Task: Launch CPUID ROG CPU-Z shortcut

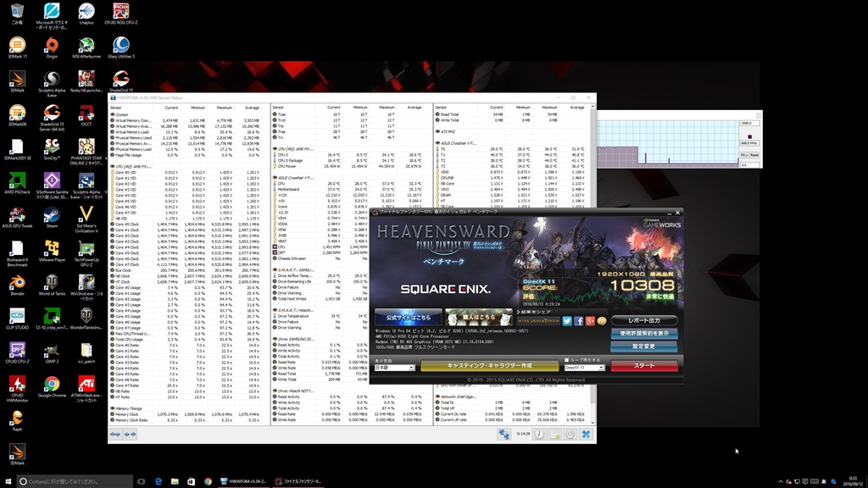Action: pos(120,14)
